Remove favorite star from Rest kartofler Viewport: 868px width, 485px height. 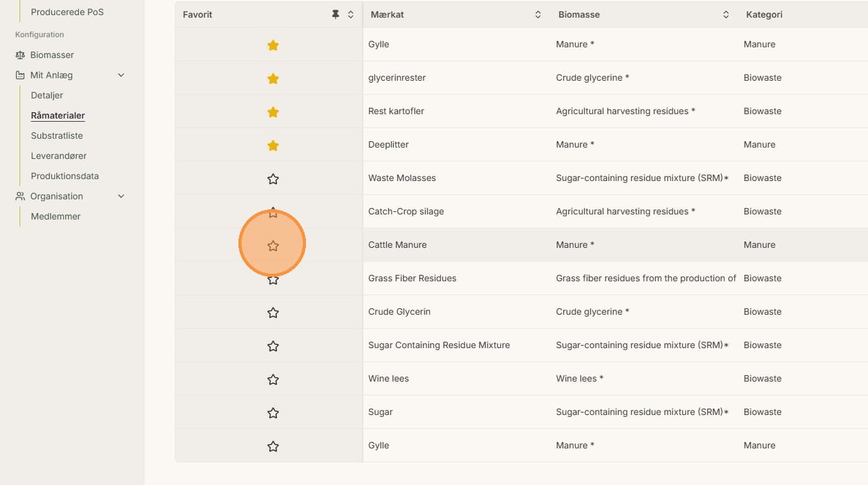273,112
